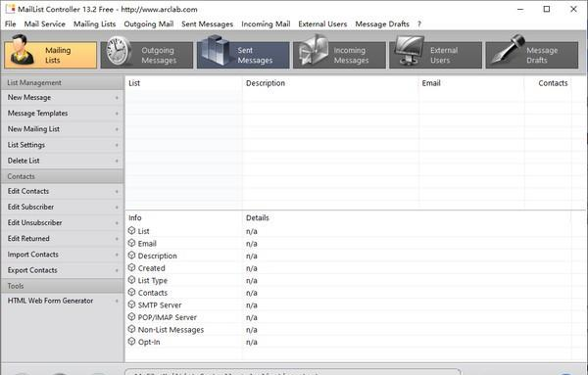Sort by the Contacts column header

point(553,83)
